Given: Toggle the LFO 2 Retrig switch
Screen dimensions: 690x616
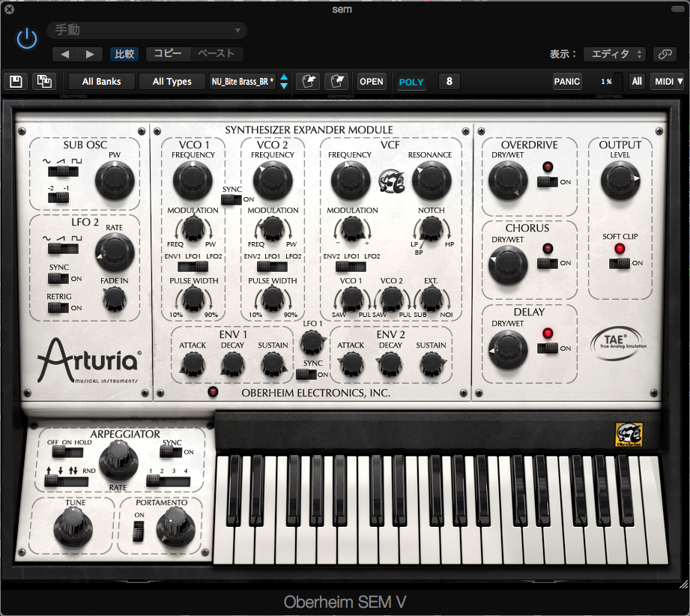Looking at the screenshot, I should pyautogui.click(x=58, y=308).
